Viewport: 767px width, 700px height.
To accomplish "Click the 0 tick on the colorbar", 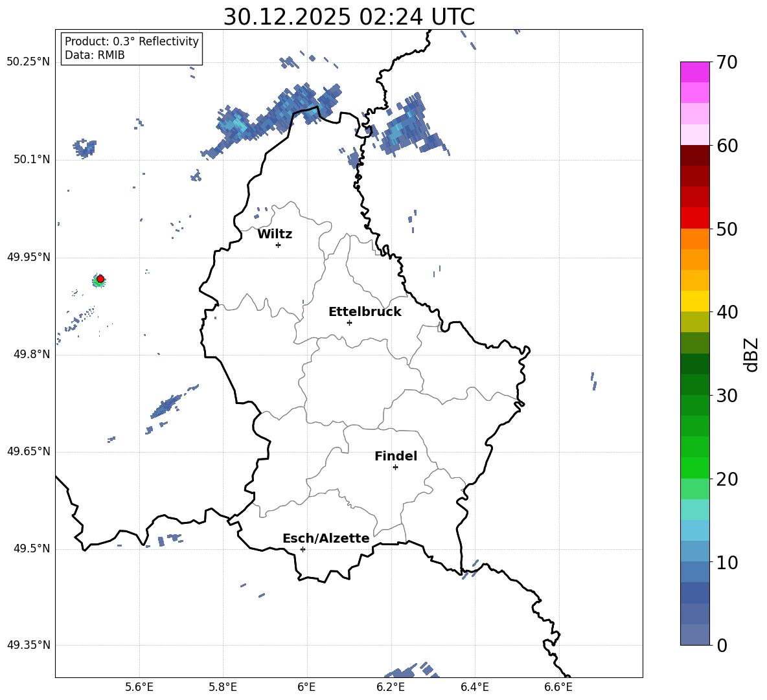I will coord(722,646).
